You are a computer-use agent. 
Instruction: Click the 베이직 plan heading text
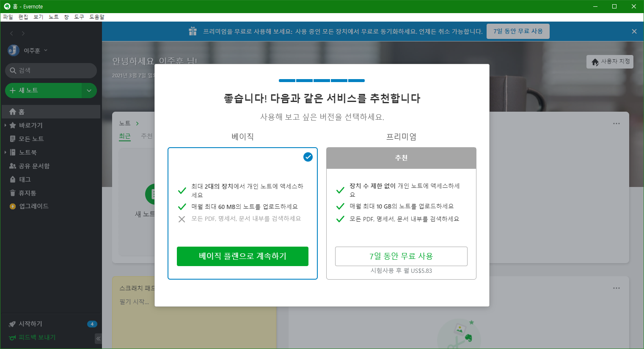(x=242, y=137)
